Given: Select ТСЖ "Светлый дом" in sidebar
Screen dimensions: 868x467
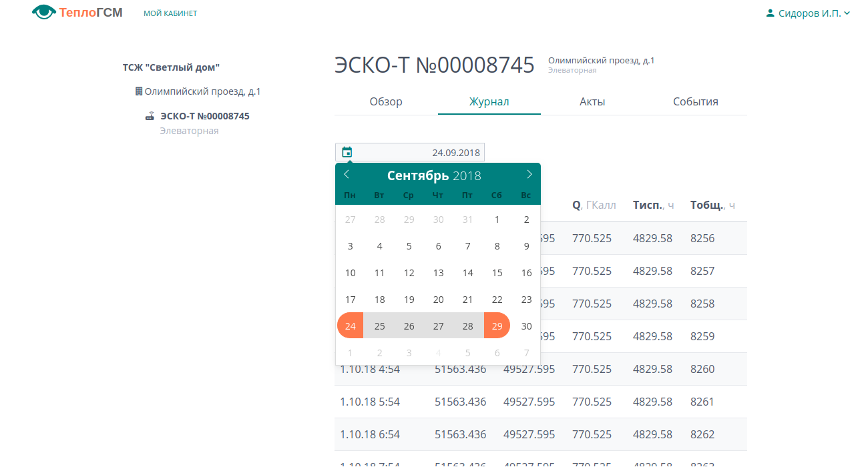Looking at the screenshot, I should pos(171,67).
